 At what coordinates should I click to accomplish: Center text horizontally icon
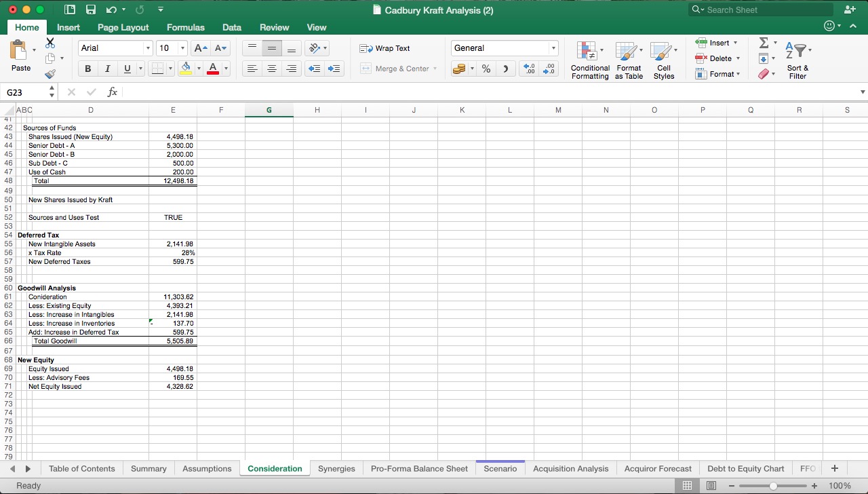pos(271,69)
